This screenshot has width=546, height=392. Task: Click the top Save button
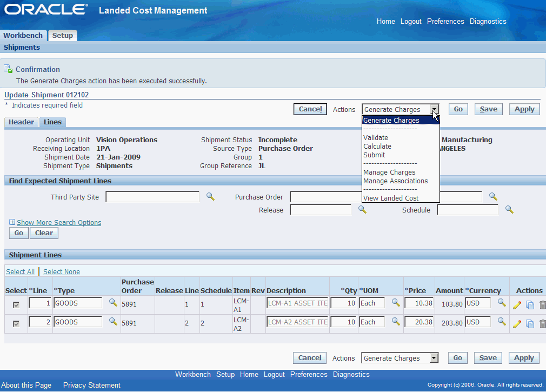[x=488, y=109]
